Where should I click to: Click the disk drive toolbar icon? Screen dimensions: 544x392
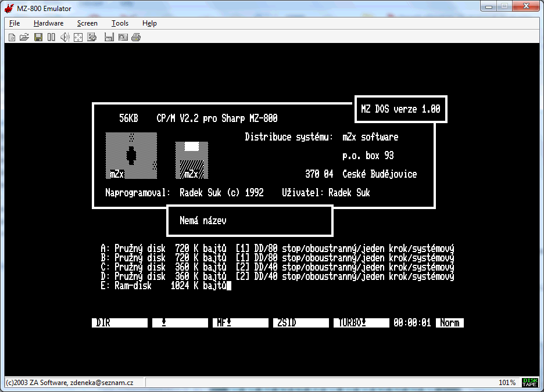109,37
